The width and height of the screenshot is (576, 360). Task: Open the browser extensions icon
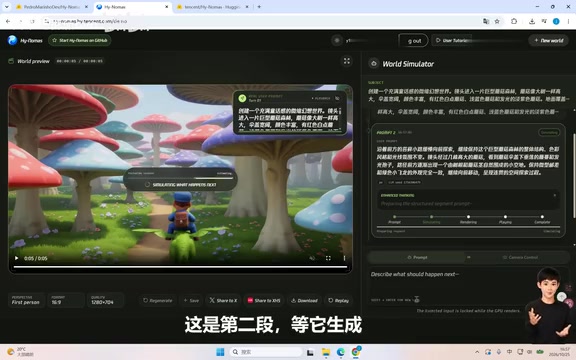514,21
